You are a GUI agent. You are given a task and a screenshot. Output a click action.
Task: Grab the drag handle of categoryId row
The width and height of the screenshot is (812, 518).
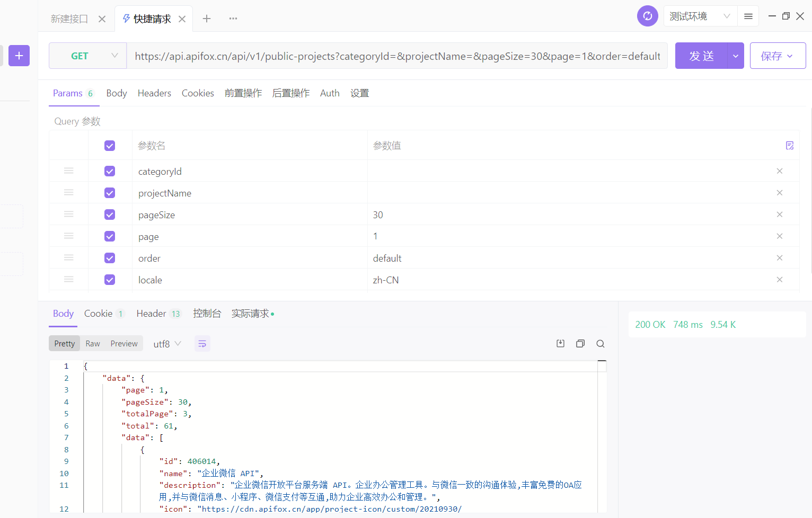pyautogui.click(x=69, y=171)
